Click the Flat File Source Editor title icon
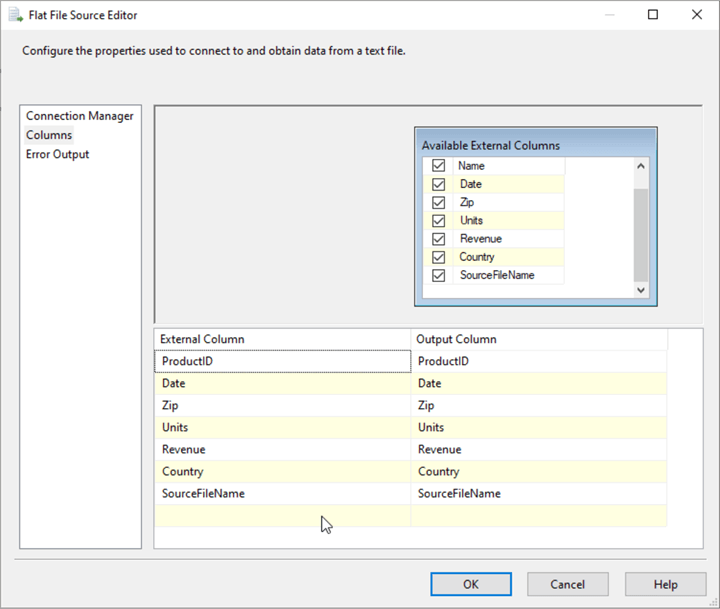The image size is (720, 609). [x=15, y=15]
